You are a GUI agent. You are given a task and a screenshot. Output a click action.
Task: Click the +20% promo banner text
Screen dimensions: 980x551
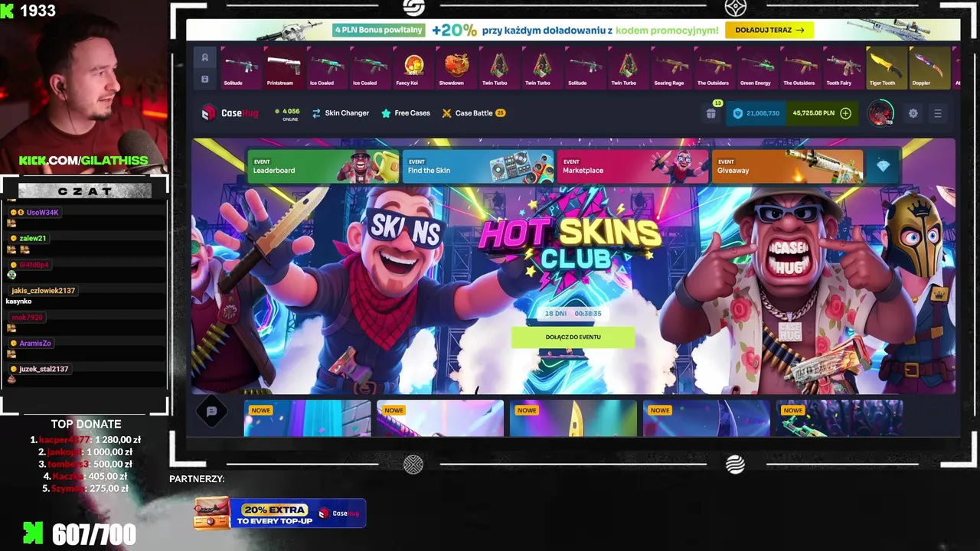point(574,30)
